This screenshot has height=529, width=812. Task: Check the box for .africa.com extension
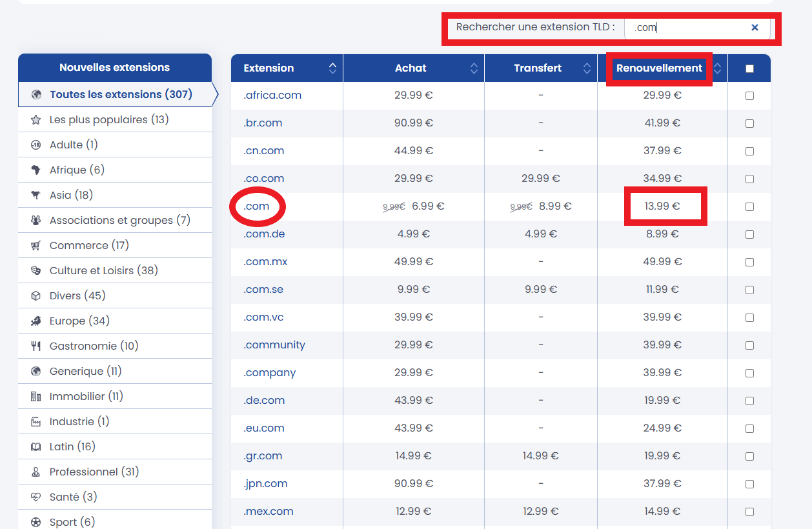[x=749, y=95]
